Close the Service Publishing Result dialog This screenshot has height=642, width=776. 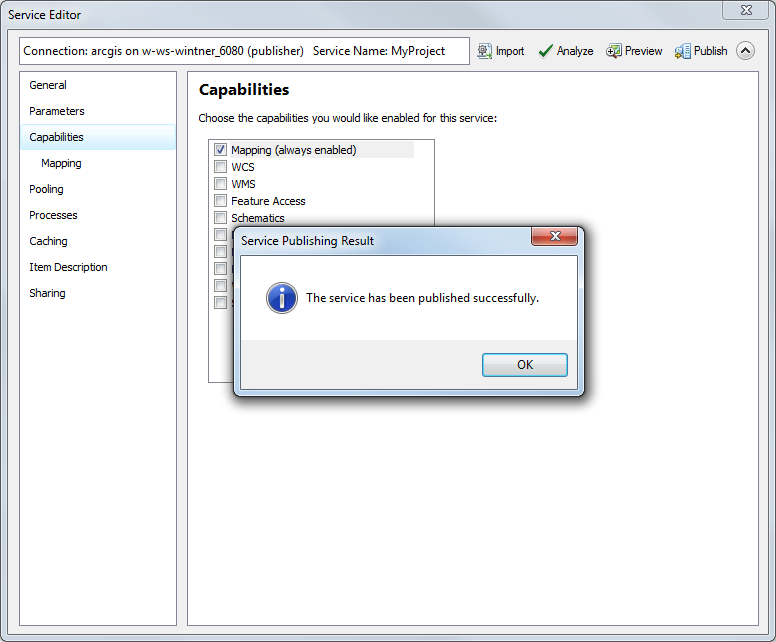click(x=554, y=236)
